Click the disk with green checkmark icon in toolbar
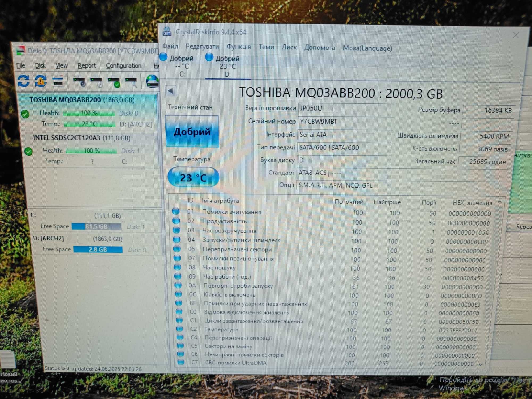This screenshot has height=399, width=532. coord(114,82)
